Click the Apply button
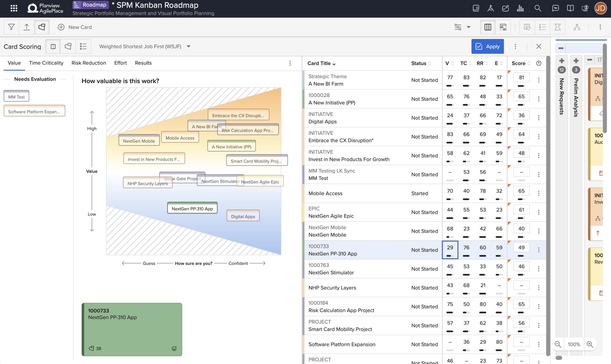 coord(487,46)
